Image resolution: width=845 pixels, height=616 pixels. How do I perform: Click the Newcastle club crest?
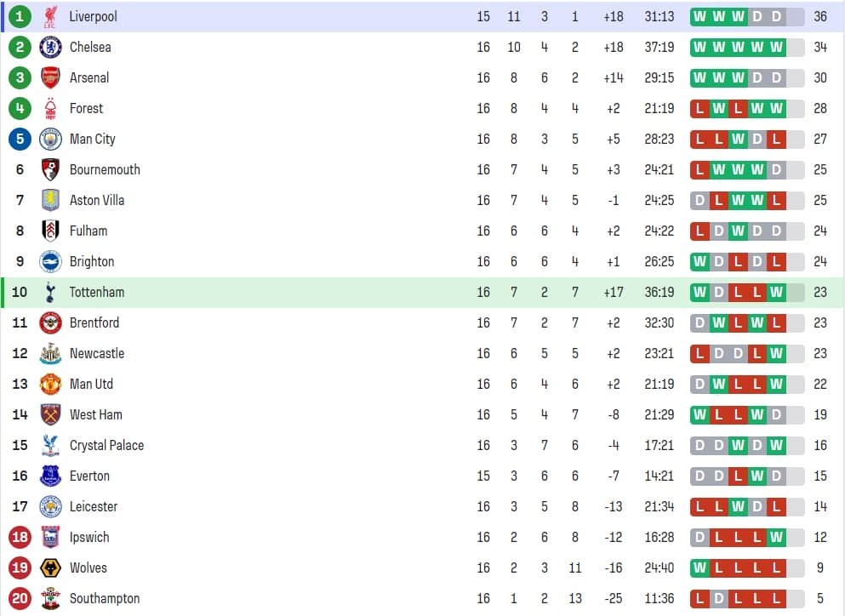[x=50, y=353]
